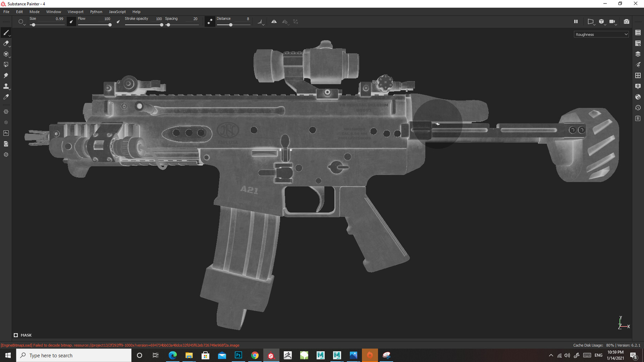Pause engine computations
644x362 pixels.
click(x=576, y=21)
